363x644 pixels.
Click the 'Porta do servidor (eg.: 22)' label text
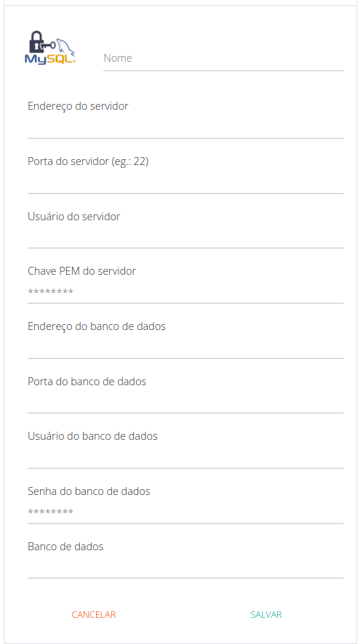tap(88, 161)
